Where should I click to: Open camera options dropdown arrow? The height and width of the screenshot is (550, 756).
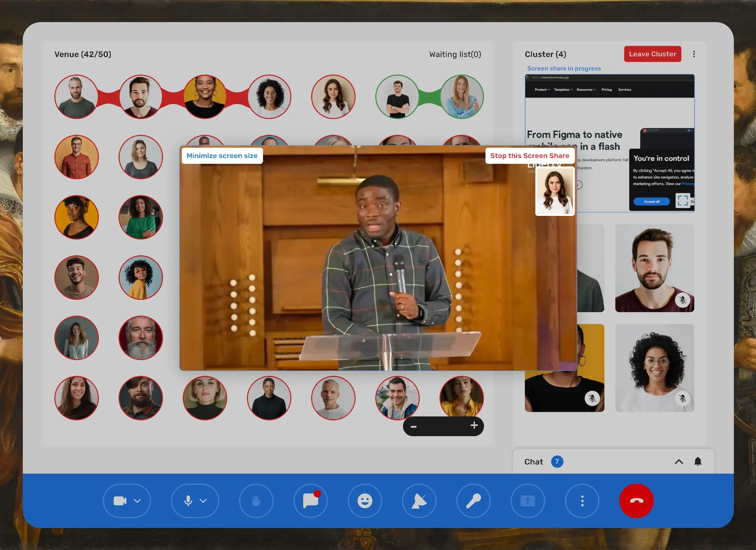click(137, 501)
